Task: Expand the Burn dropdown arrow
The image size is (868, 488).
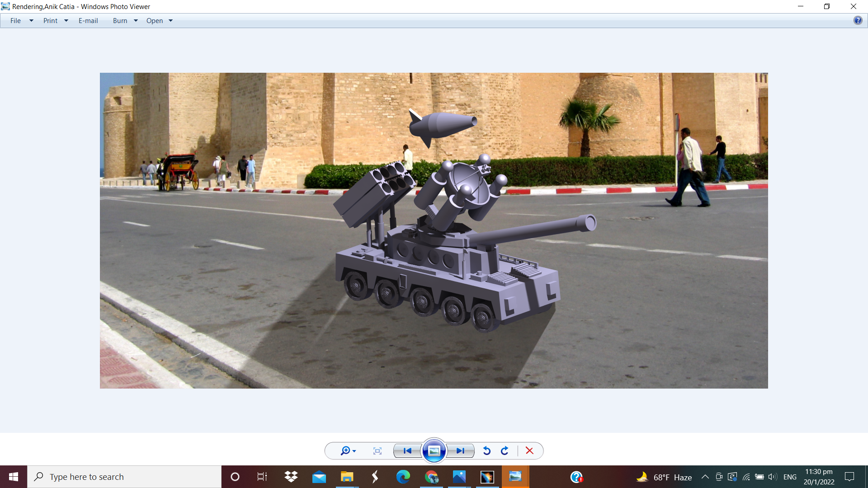Action: 136,21
